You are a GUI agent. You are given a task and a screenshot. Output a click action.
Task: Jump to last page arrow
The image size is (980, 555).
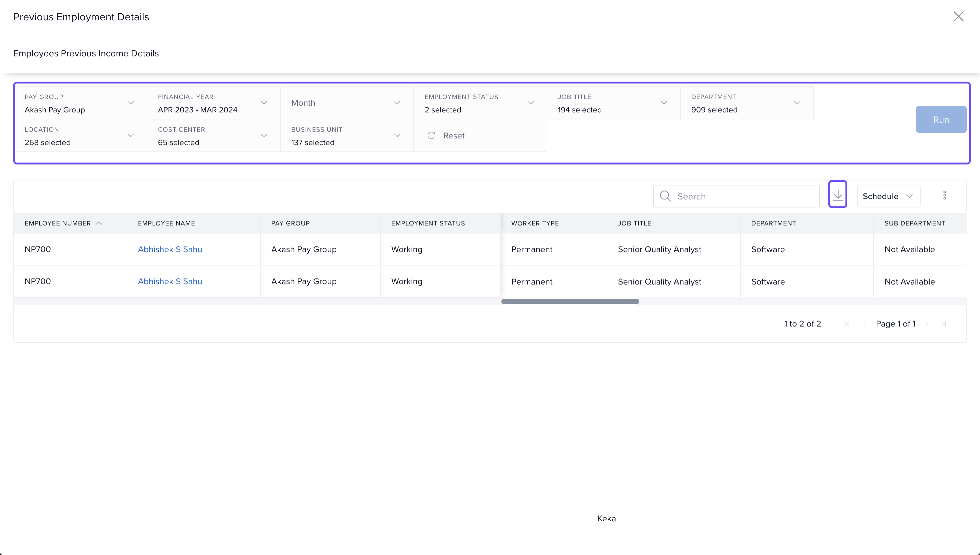(944, 325)
